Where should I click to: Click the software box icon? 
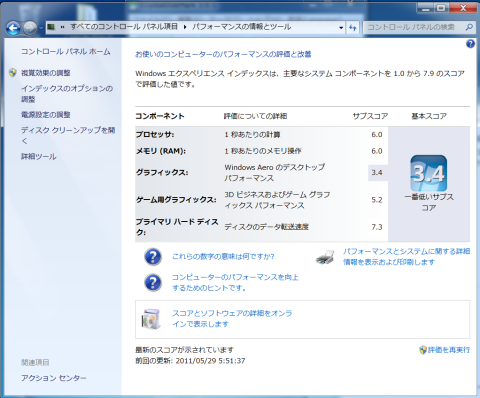point(151,319)
